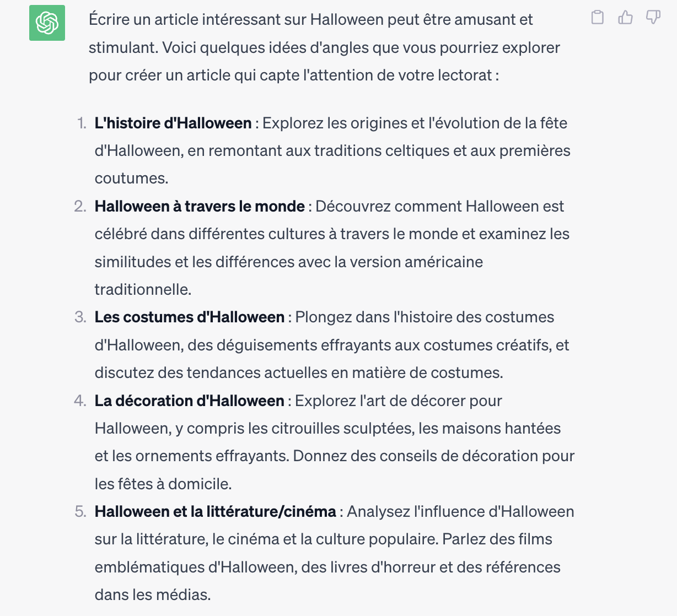This screenshot has width=677, height=616.
Task: Select the "Halloween à travers le monde" heading
Action: point(200,206)
